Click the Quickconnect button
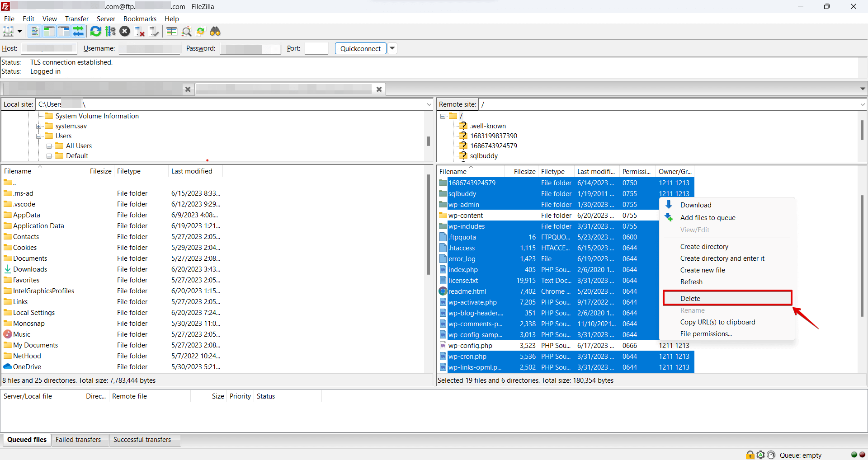 coord(360,48)
